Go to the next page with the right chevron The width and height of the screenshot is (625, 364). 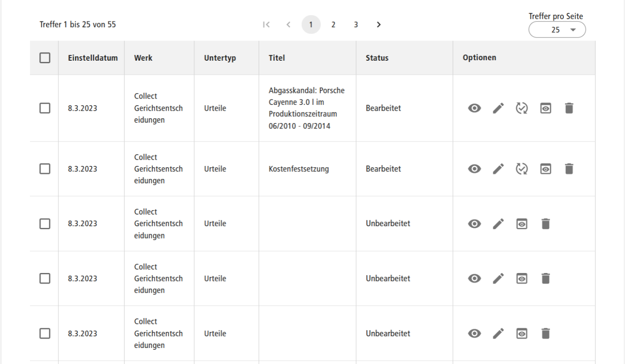[379, 25]
